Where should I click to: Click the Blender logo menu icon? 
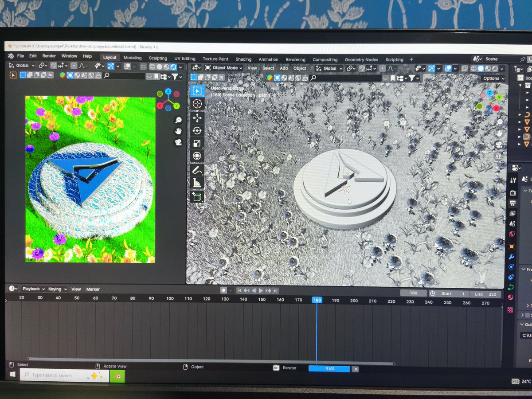click(x=11, y=56)
